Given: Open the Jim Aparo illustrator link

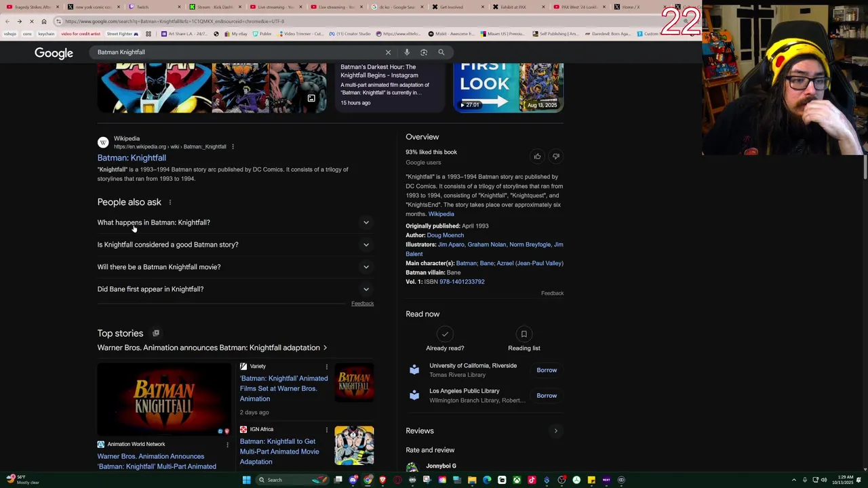Looking at the screenshot, I should coord(451,245).
